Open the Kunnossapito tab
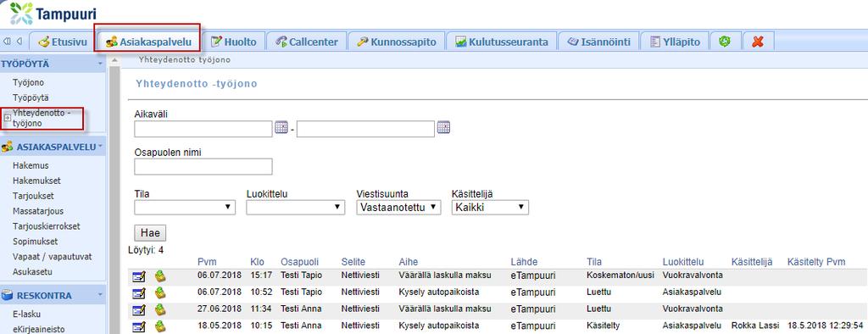Image resolution: width=868 pixels, height=334 pixels. (x=397, y=42)
